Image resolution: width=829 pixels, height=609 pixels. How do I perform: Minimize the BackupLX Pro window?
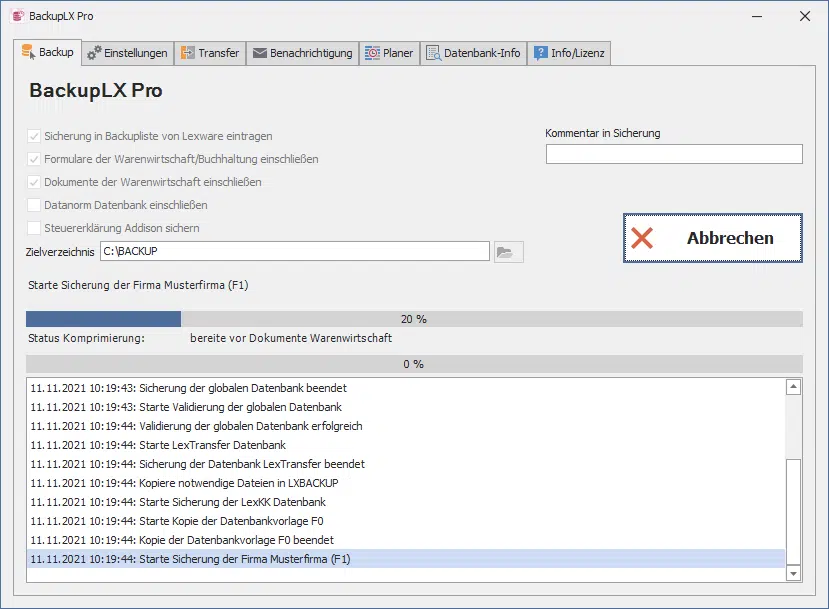[x=757, y=16]
